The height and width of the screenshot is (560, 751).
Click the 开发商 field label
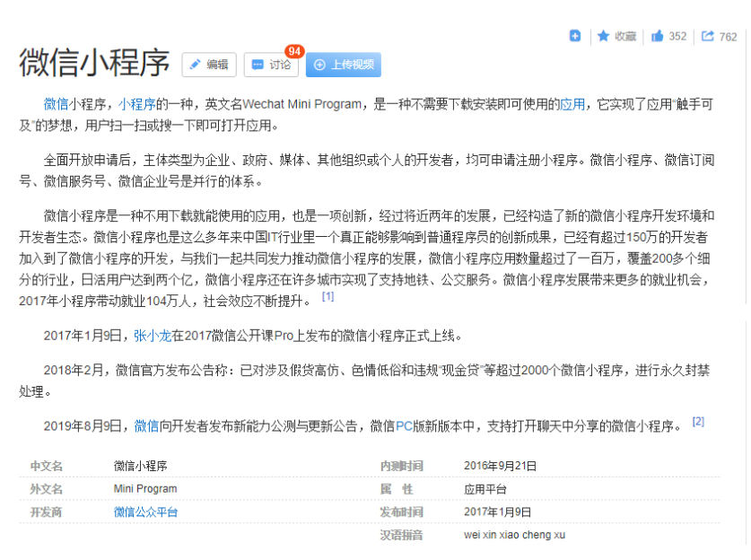coord(46,512)
